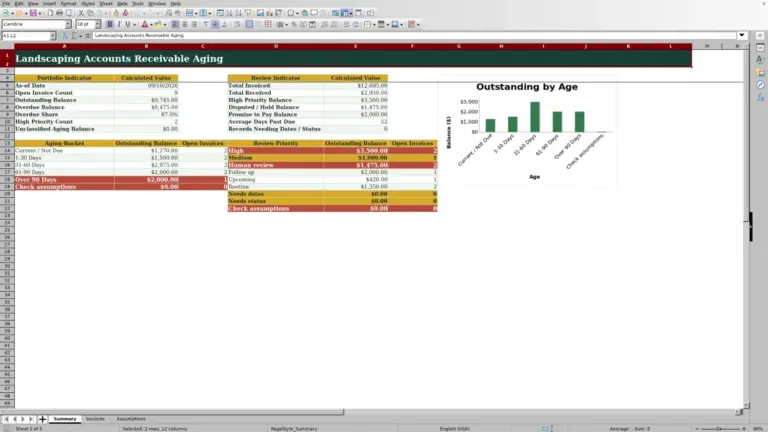Viewport: 768px width, 432px height.
Task: Apply background highlight color
Action: pos(158,24)
